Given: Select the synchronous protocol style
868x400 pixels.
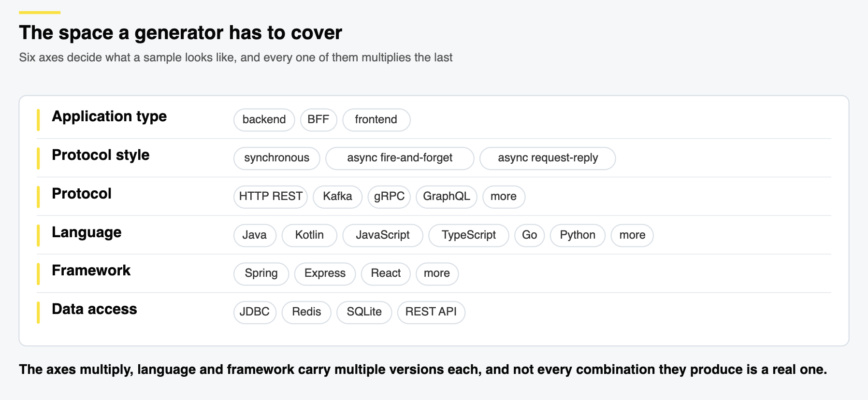Looking at the screenshot, I should [x=276, y=158].
